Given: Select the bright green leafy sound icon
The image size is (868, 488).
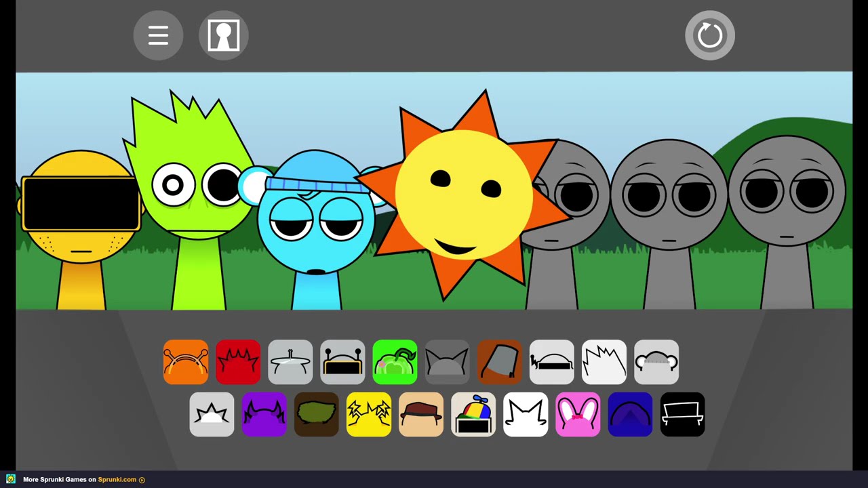Looking at the screenshot, I should click(x=395, y=362).
